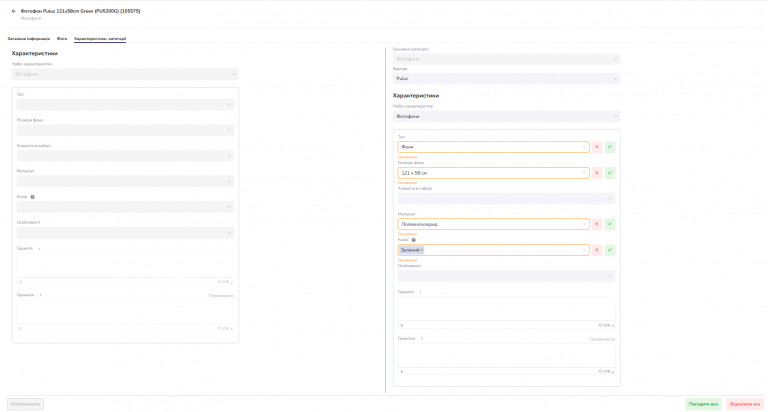Select the Характеристики, категорії tab
768x412 pixels.
click(100, 39)
